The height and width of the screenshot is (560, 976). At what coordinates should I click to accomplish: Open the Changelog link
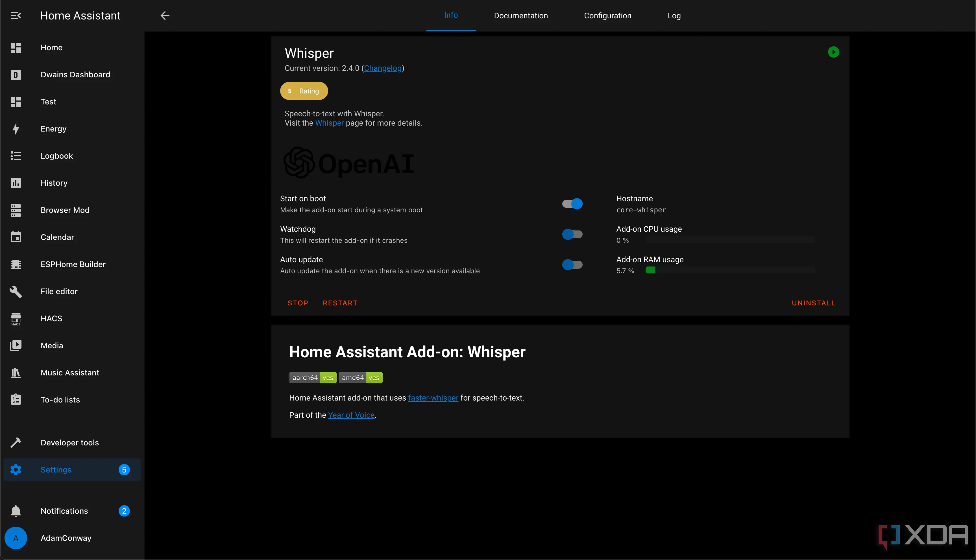(383, 68)
